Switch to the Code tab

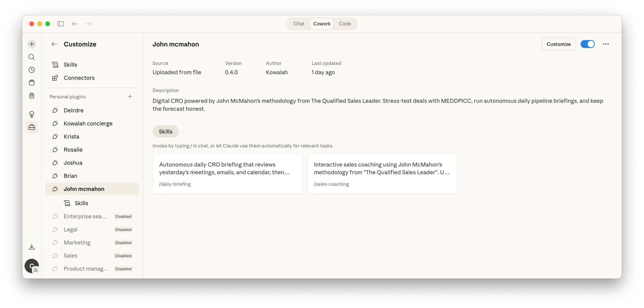coord(345,24)
